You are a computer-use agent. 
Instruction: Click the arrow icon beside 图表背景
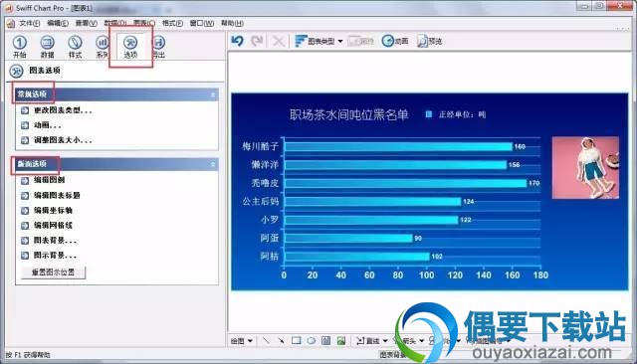point(25,241)
